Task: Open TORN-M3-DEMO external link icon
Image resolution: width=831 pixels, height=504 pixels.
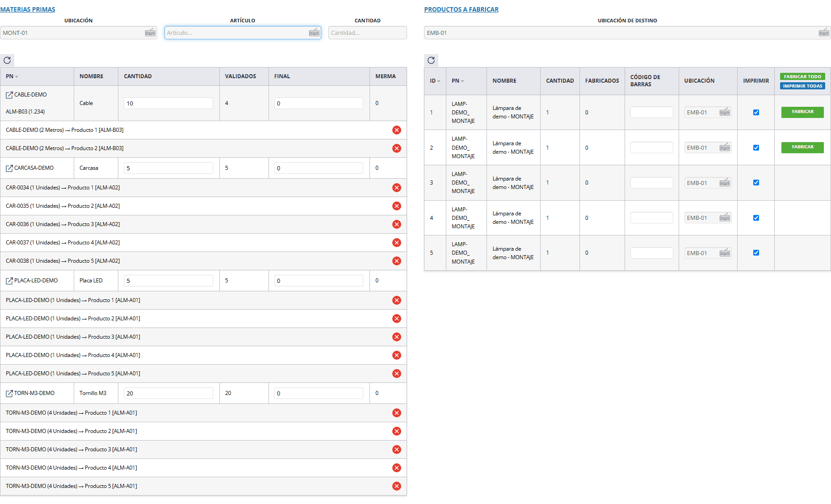Action: pyautogui.click(x=9, y=393)
